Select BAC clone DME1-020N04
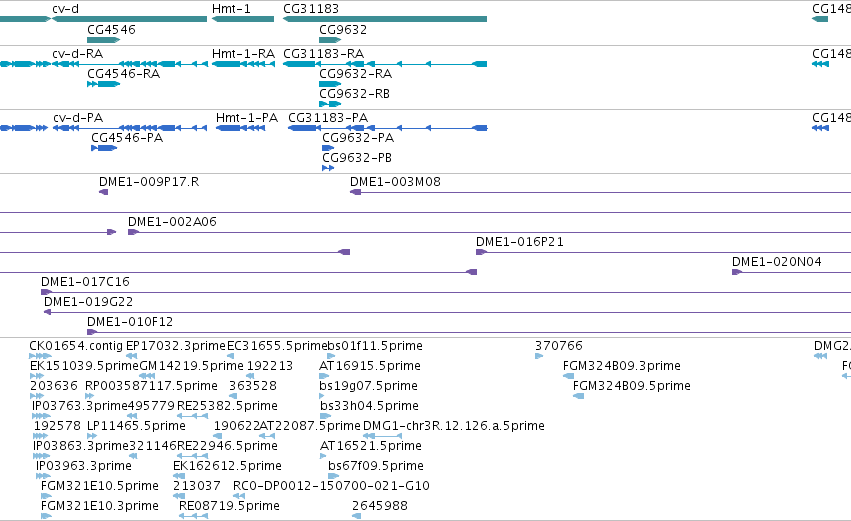 click(791, 272)
